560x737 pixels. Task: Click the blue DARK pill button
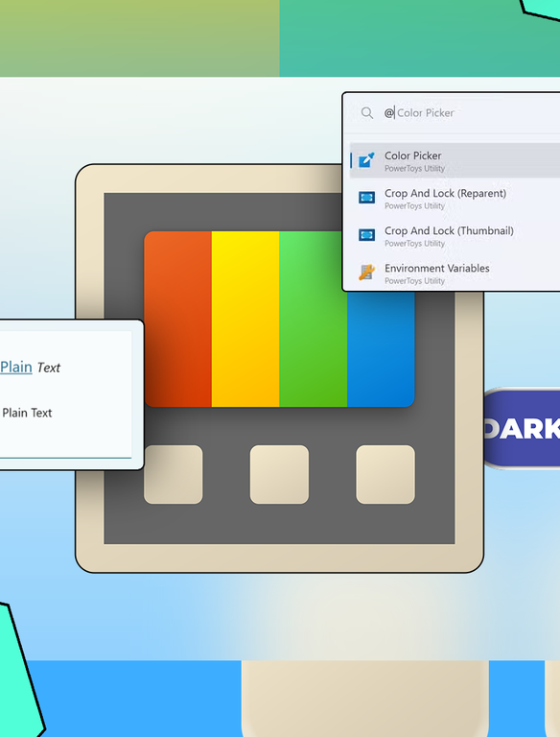tap(522, 428)
